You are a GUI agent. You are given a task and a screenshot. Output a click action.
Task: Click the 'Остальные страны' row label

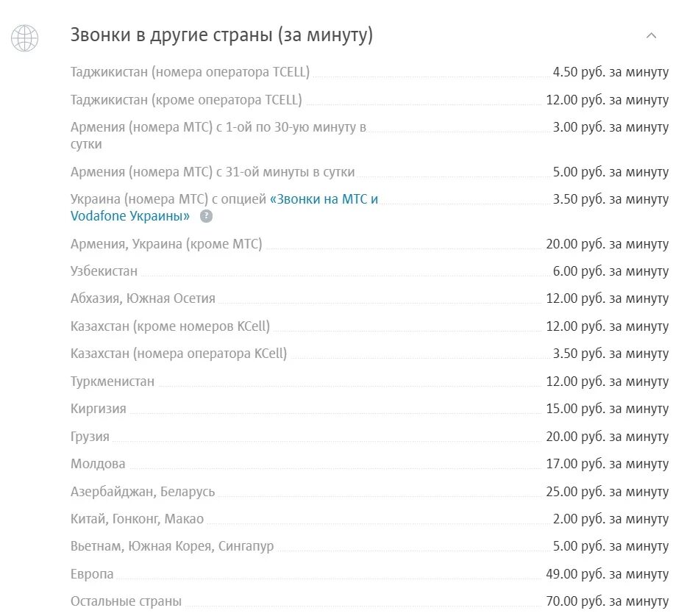(x=126, y=601)
